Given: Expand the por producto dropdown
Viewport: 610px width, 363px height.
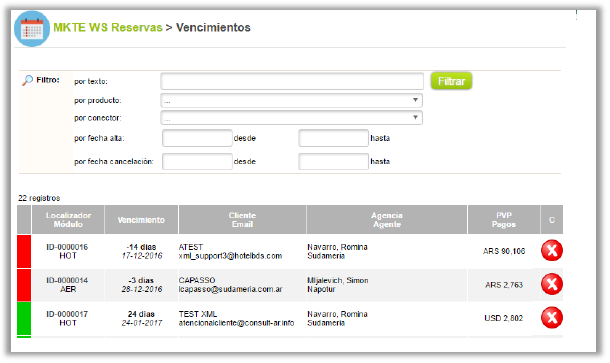Looking at the screenshot, I should [291, 100].
